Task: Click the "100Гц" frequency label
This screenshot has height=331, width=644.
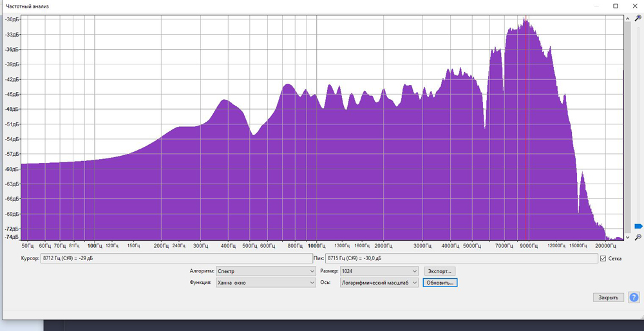Action: click(95, 246)
